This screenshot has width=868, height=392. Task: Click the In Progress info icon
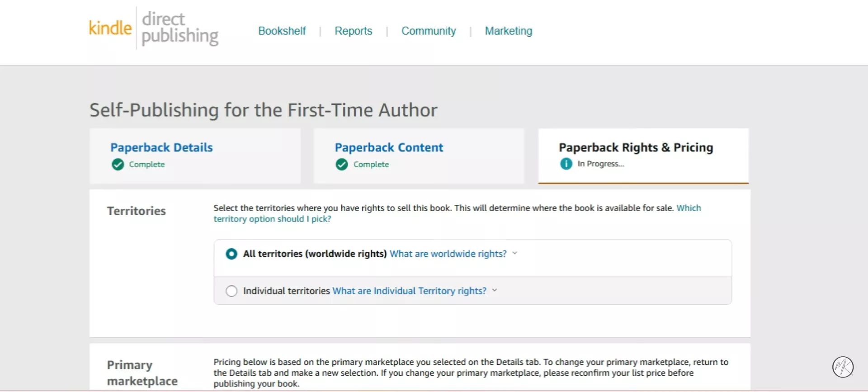click(565, 164)
